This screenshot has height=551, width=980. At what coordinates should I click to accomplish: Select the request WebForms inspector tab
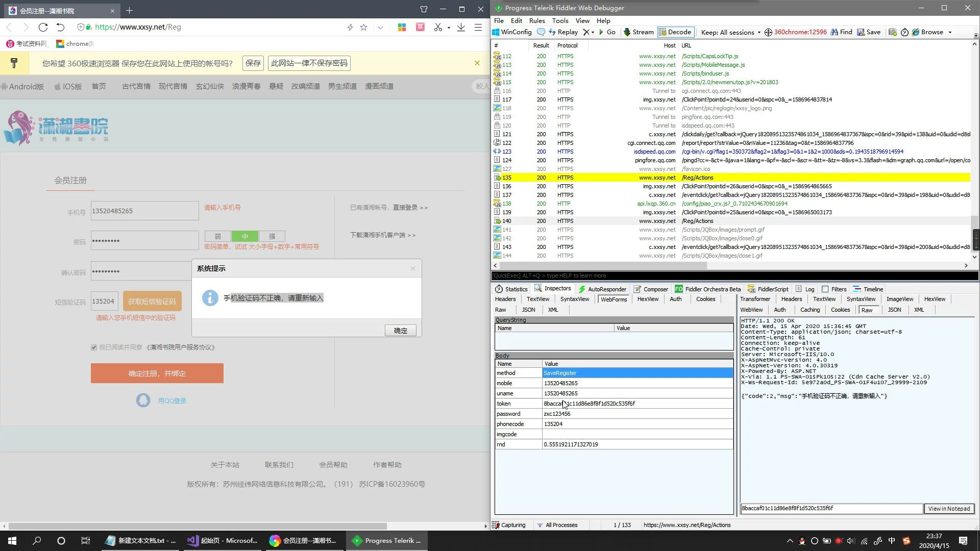[x=614, y=299]
